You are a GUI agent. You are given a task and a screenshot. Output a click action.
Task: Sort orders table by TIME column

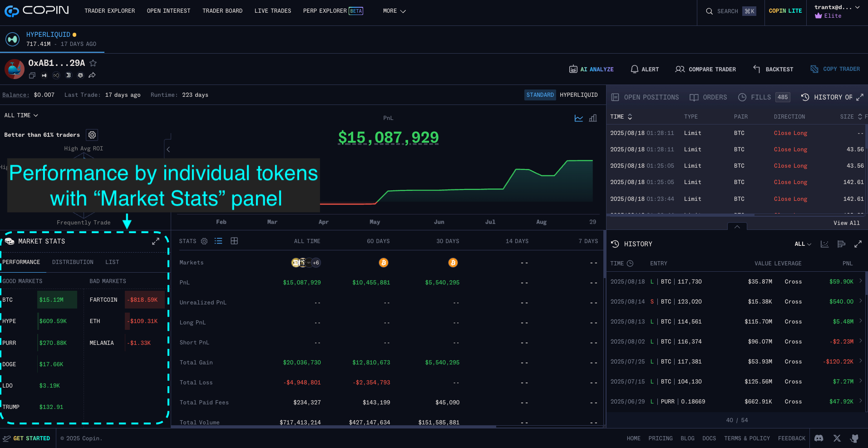[x=621, y=117]
